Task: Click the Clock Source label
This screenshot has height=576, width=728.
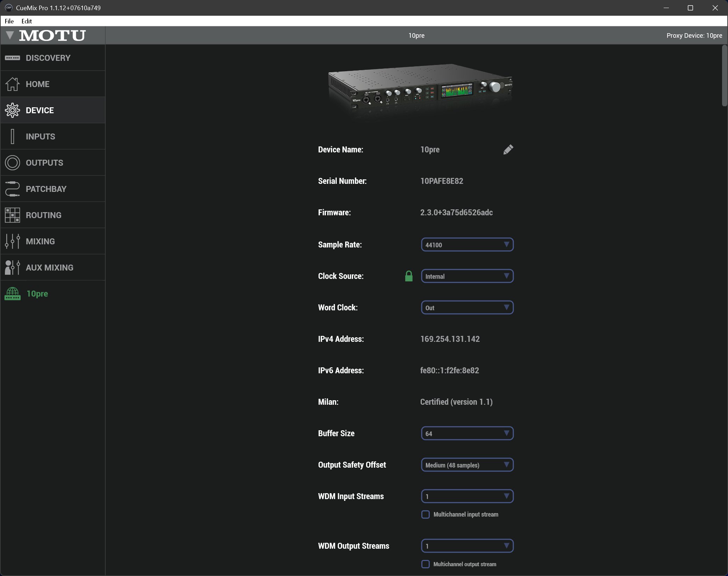Action: point(341,276)
